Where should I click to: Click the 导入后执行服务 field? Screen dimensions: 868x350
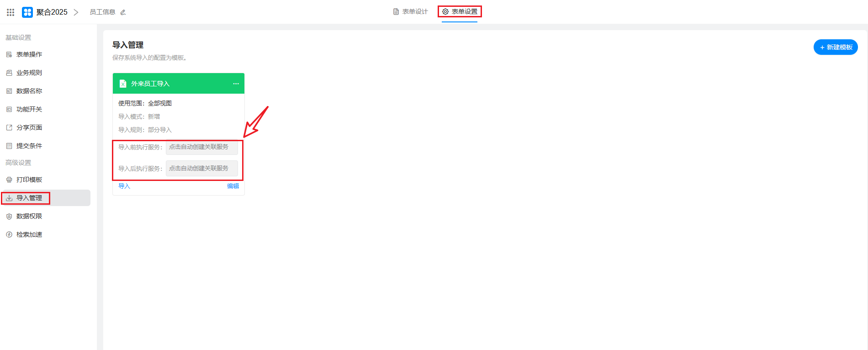(201, 168)
